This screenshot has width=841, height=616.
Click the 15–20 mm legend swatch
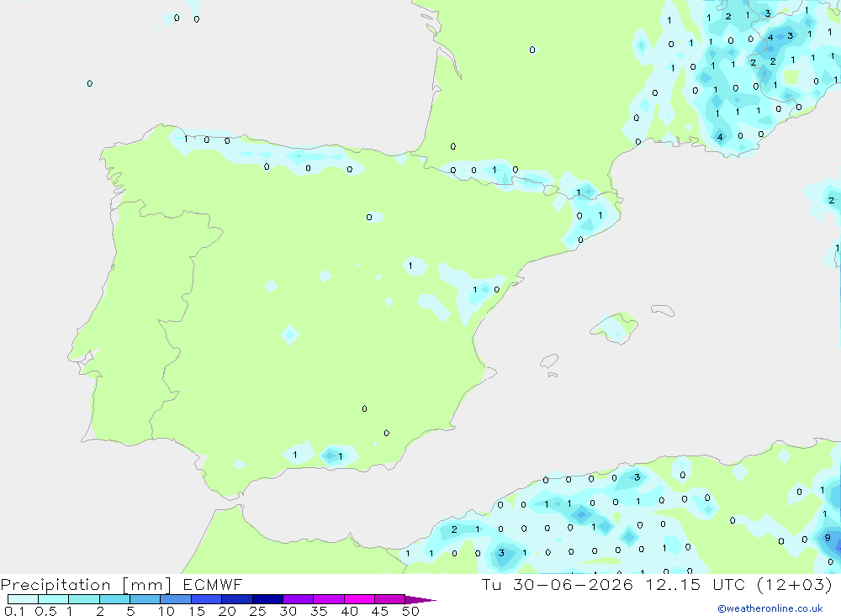click(x=207, y=599)
